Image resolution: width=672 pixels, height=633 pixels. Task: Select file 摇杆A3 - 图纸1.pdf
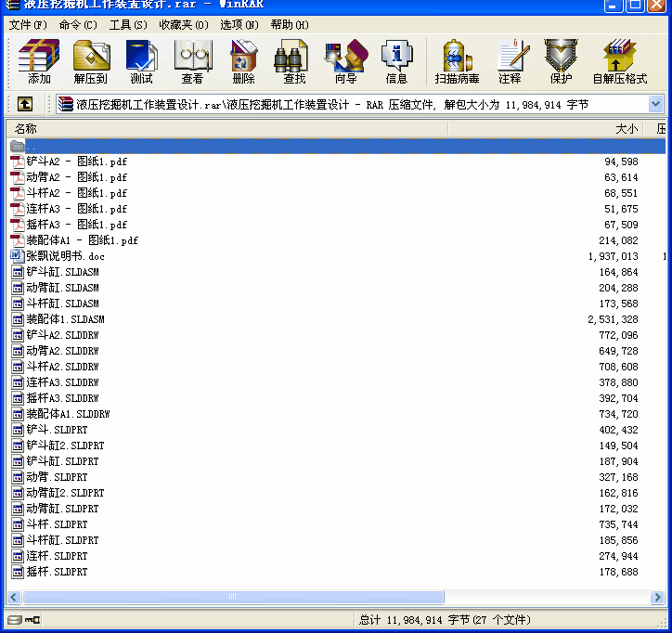click(76, 225)
